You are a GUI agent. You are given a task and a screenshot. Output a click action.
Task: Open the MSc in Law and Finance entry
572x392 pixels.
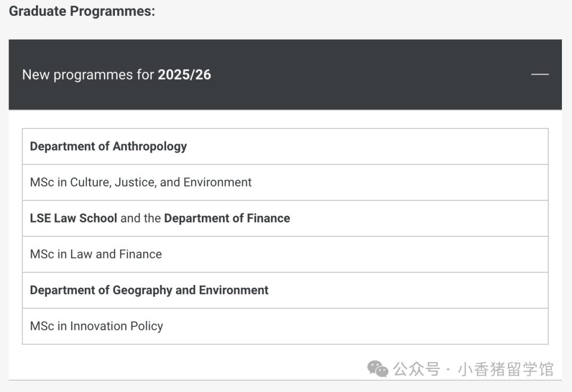point(285,254)
